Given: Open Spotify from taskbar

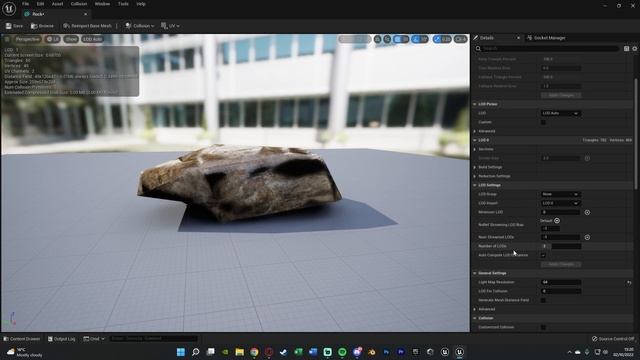Looking at the screenshot, I should point(342,352).
